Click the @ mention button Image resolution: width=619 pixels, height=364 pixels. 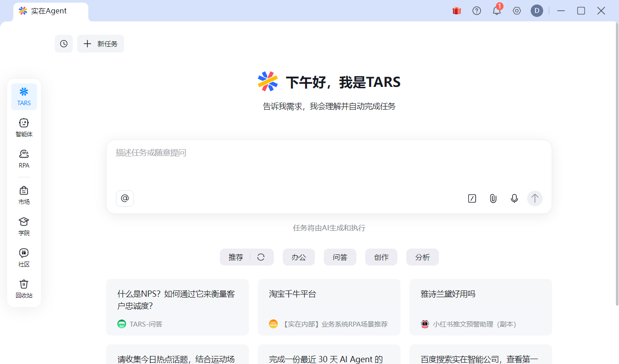(125, 198)
